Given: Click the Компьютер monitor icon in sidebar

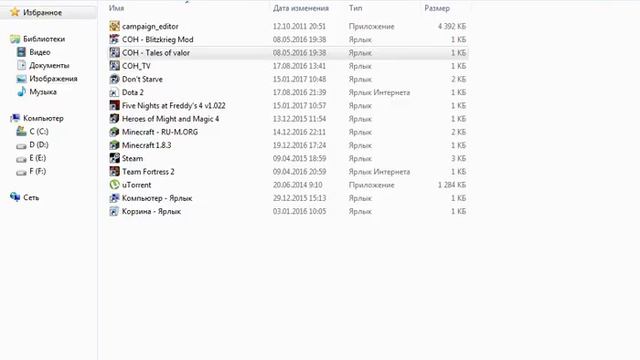Looking at the screenshot, I should (x=15, y=118).
